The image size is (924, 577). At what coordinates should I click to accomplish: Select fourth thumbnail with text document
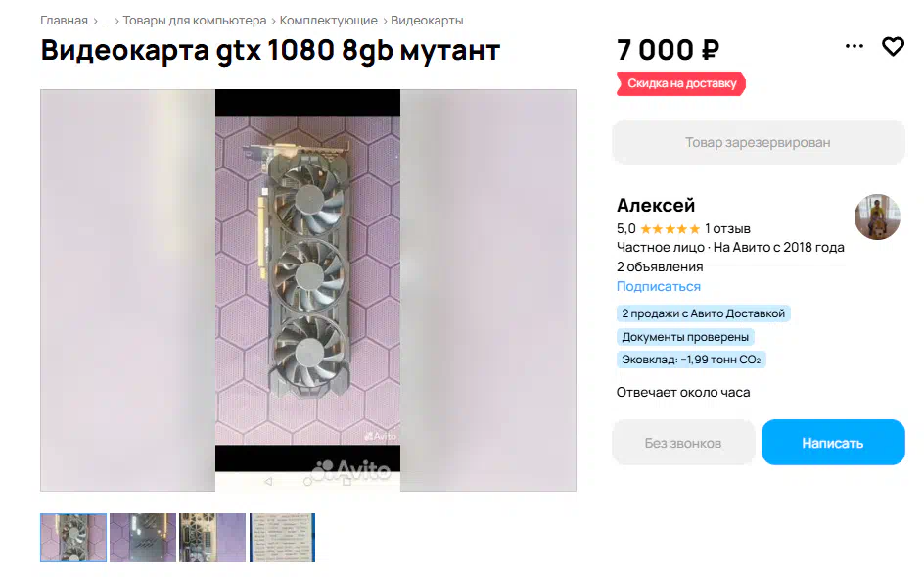[x=282, y=538]
